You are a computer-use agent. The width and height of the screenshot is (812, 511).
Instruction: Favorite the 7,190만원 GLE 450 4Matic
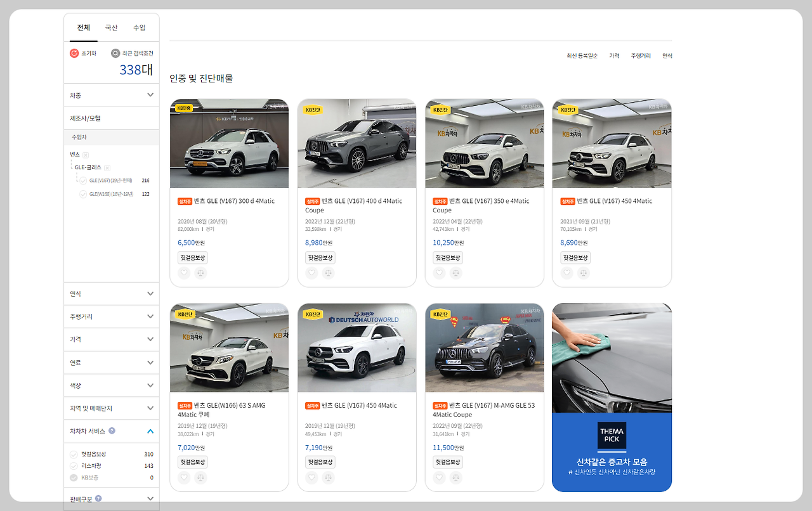tap(311, 477)
